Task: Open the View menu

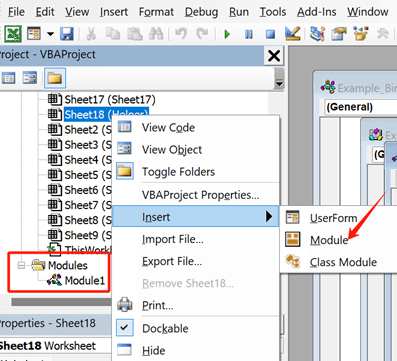Action: pos(77,12)
